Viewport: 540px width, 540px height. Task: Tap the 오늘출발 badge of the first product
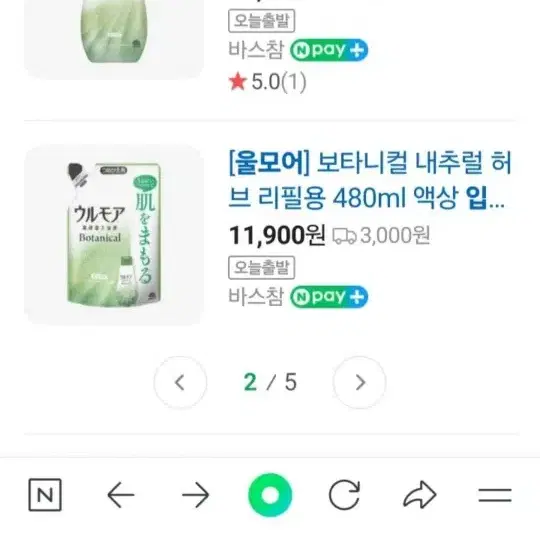pyautogui.click(x=261, y=21)
